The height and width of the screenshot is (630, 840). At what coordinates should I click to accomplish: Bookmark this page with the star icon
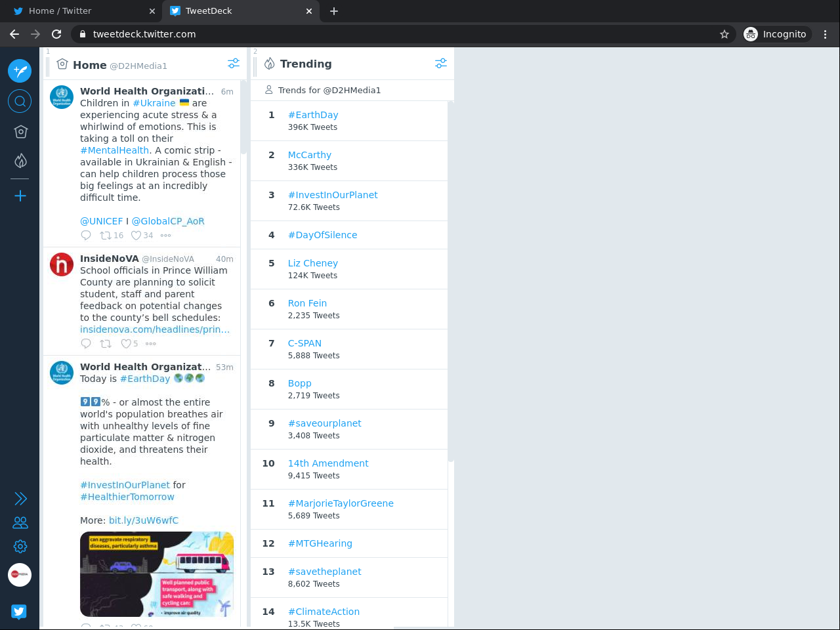724,34
